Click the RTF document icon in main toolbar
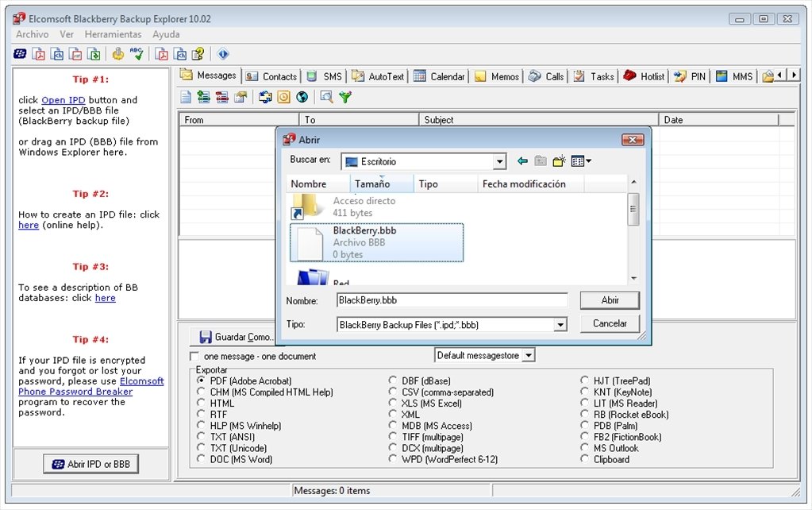Viewport: 812px width, 510px height. click(x=75, y=53)
